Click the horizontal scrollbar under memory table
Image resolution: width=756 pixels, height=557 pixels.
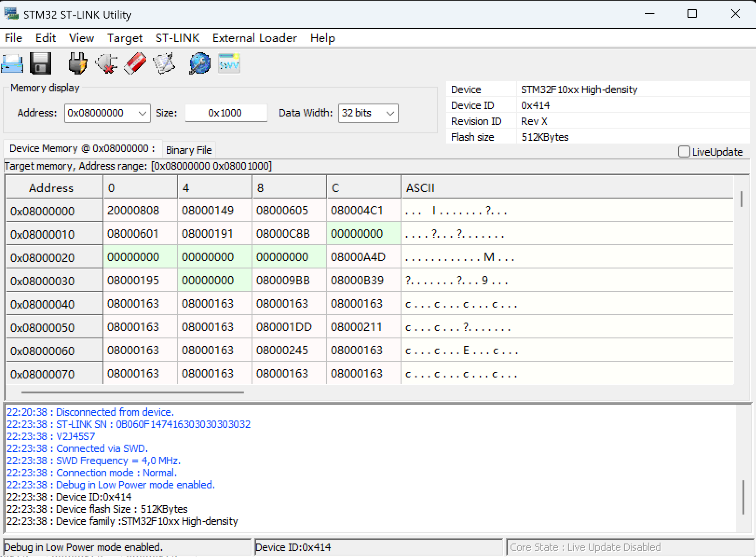point(132,392)
